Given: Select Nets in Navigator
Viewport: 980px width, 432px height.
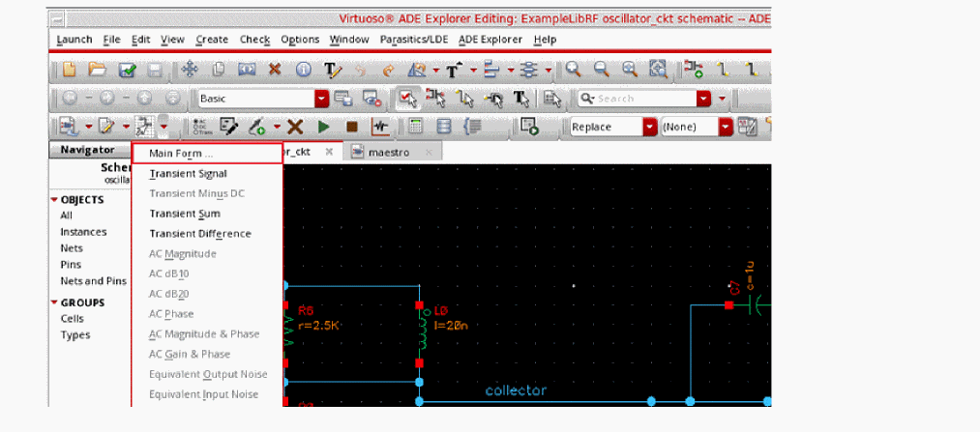Looking at the screenshot, I should click(72, 247).
